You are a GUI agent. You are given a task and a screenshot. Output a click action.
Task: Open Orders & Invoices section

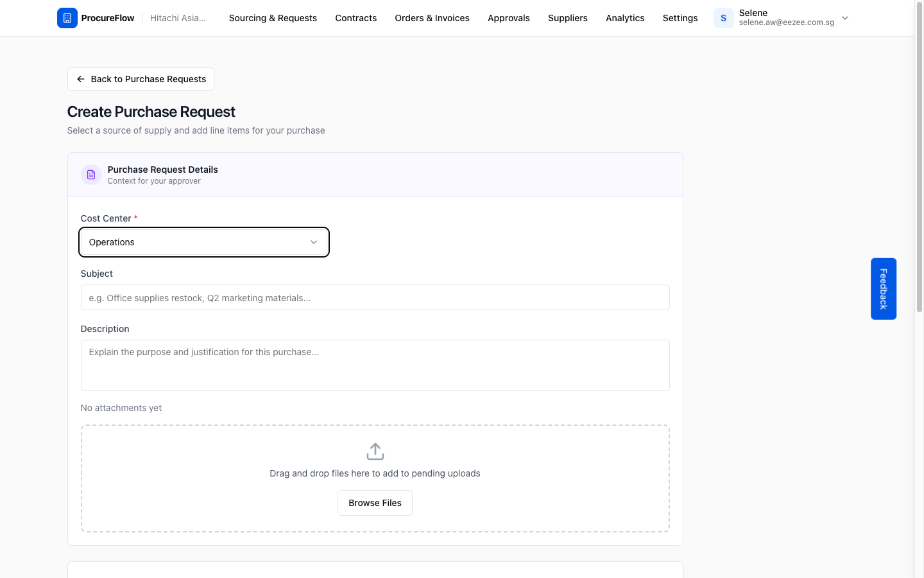coord(432,18)
